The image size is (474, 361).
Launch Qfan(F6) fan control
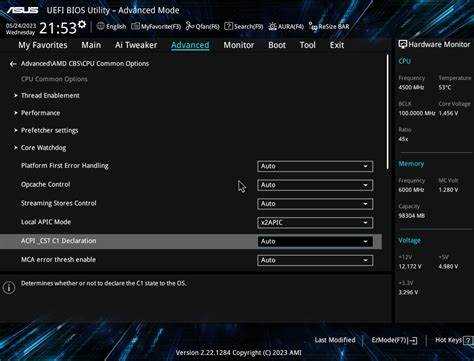pyautogui.click(x=203, y=26)
